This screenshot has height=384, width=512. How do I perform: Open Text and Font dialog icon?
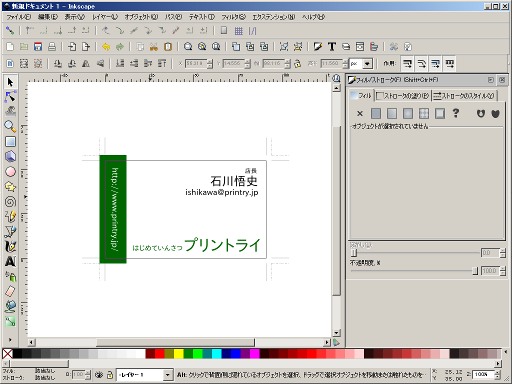pos(332,47)
